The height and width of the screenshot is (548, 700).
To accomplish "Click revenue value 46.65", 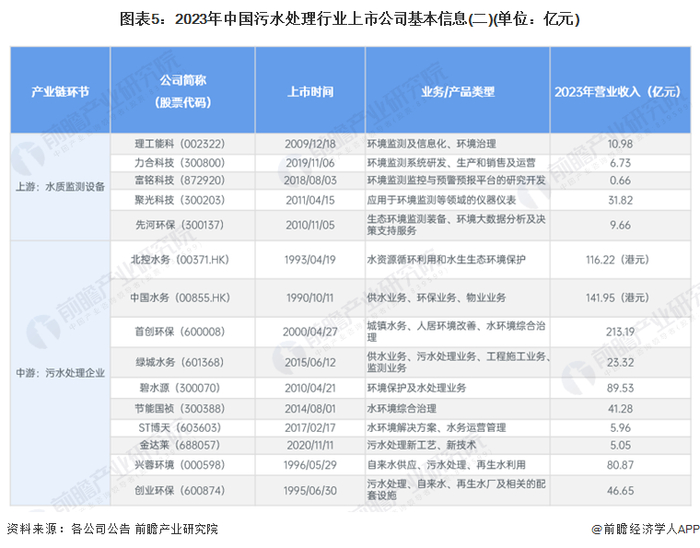I will click(x=620, y=490).
